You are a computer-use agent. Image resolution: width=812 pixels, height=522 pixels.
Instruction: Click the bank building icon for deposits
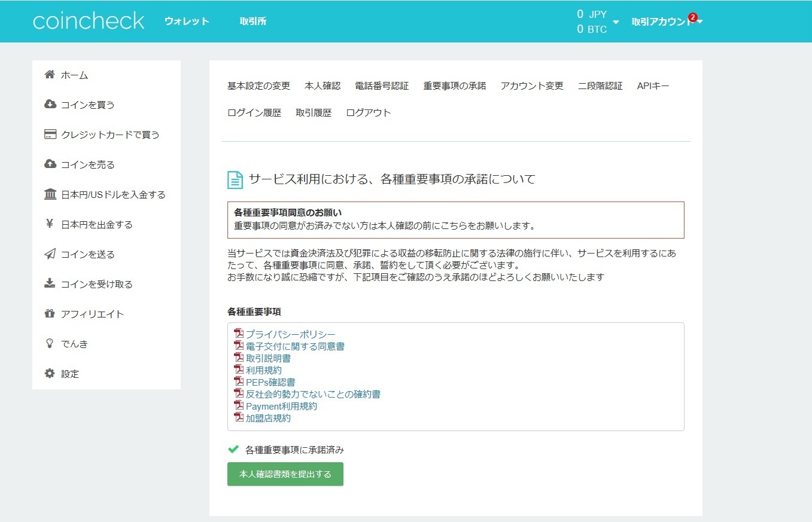point(50,194)
